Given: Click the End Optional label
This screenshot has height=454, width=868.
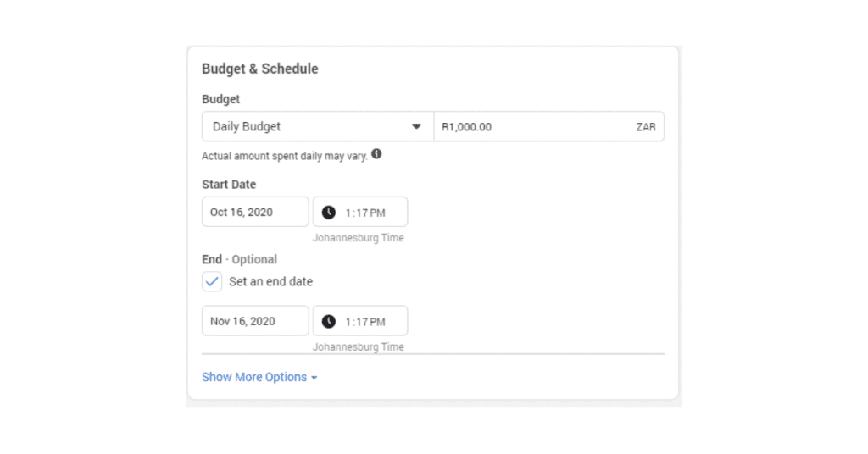Looking at the screenshot, I should [239, 259].
